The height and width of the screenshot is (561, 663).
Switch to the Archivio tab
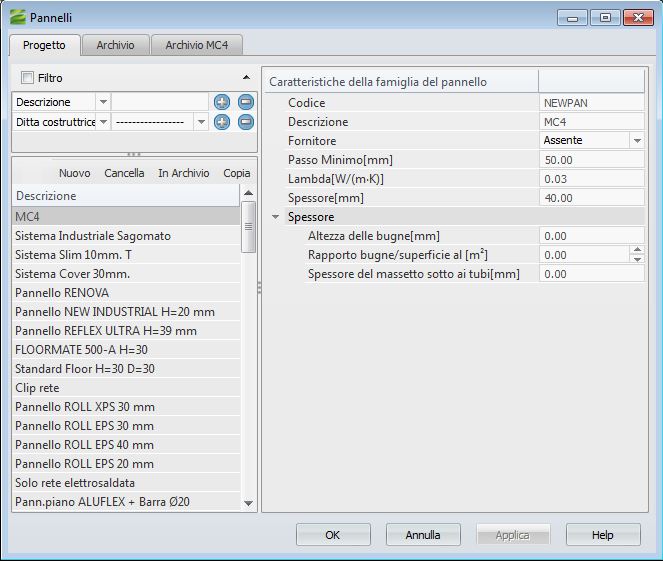pyautogui.click(x=115, y=45)
